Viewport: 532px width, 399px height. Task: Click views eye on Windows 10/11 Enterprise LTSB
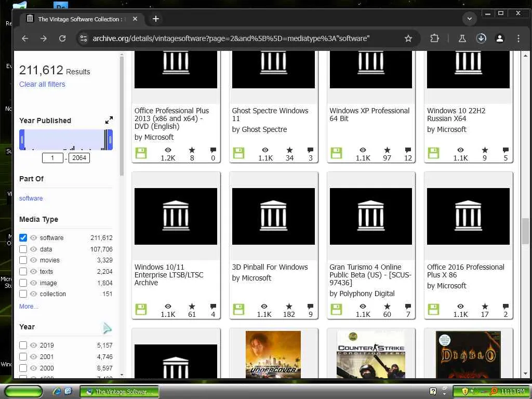(168, 307)
